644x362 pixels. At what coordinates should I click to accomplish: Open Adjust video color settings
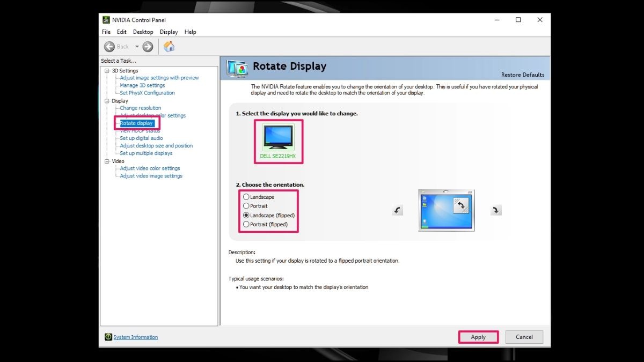150,168
